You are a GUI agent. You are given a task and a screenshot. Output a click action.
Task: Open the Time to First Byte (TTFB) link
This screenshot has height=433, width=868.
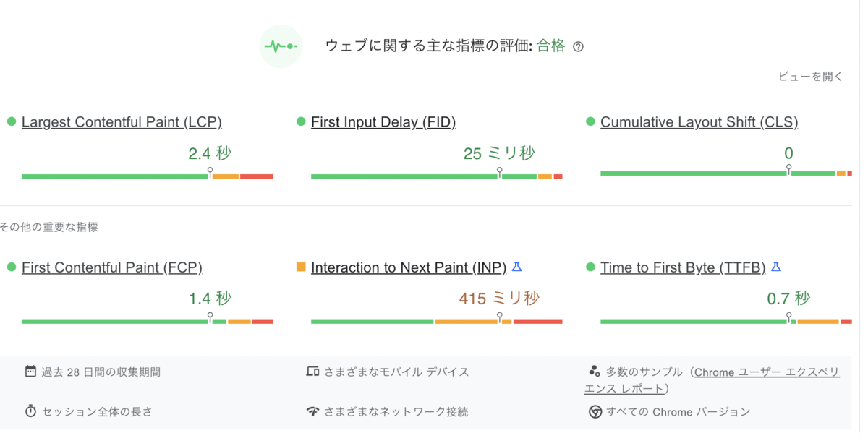(683, 267)
